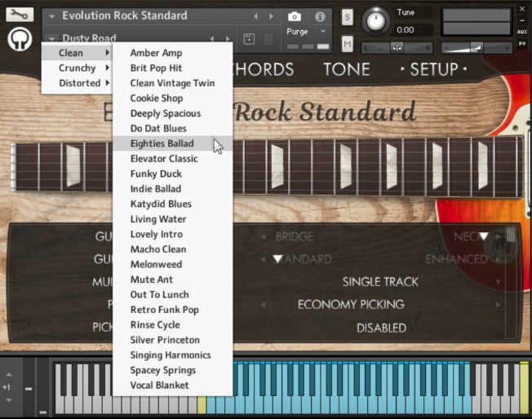Screen dimensions: 532x419
Task: Go to previous instrument arrow
Action: [x=256, y=16]
